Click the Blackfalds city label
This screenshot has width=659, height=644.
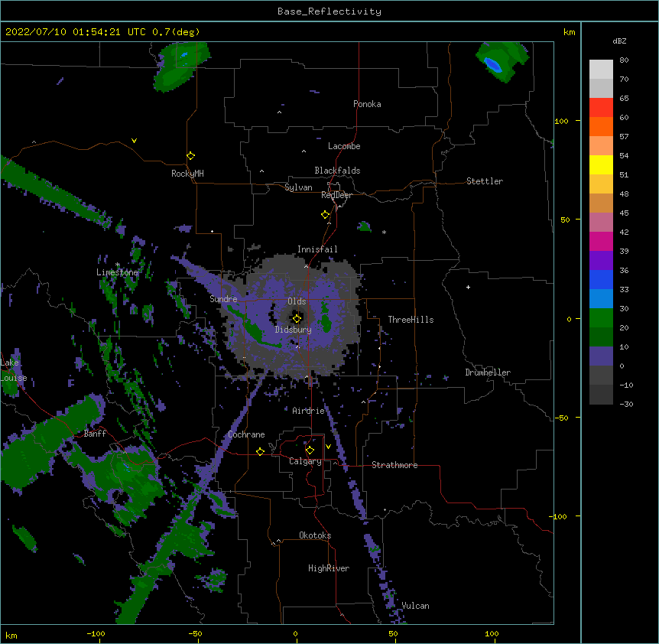pyautogui.click(x=337, y=171)
